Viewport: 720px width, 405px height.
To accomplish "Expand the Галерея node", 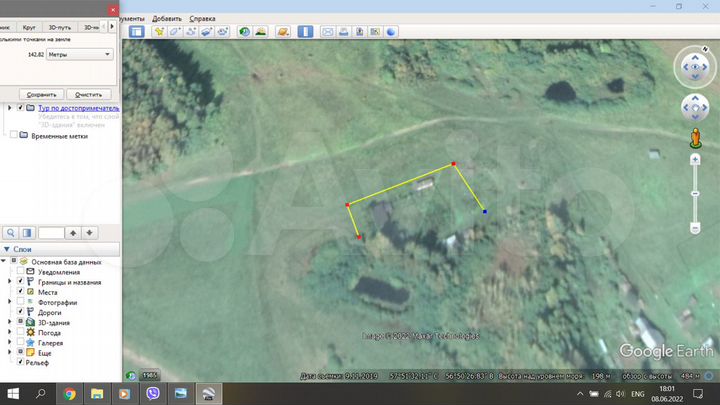I will click(10, 342).
